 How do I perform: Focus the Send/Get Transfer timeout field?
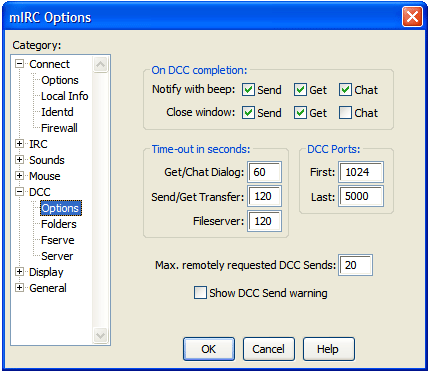pos(264,196)
